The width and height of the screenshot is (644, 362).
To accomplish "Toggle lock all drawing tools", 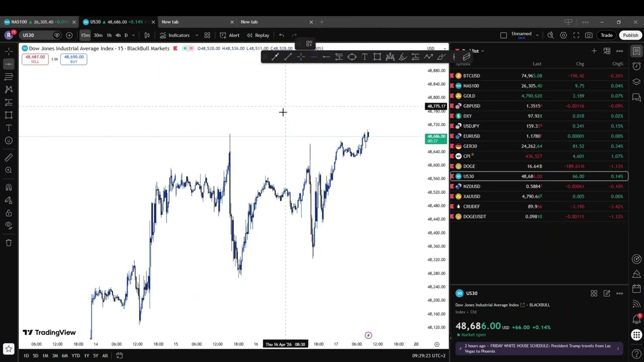I will tap(9, 213).
